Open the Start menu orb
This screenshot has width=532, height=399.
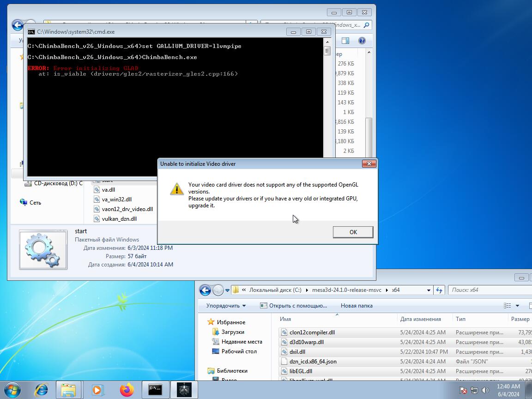[x=12, y=390]
